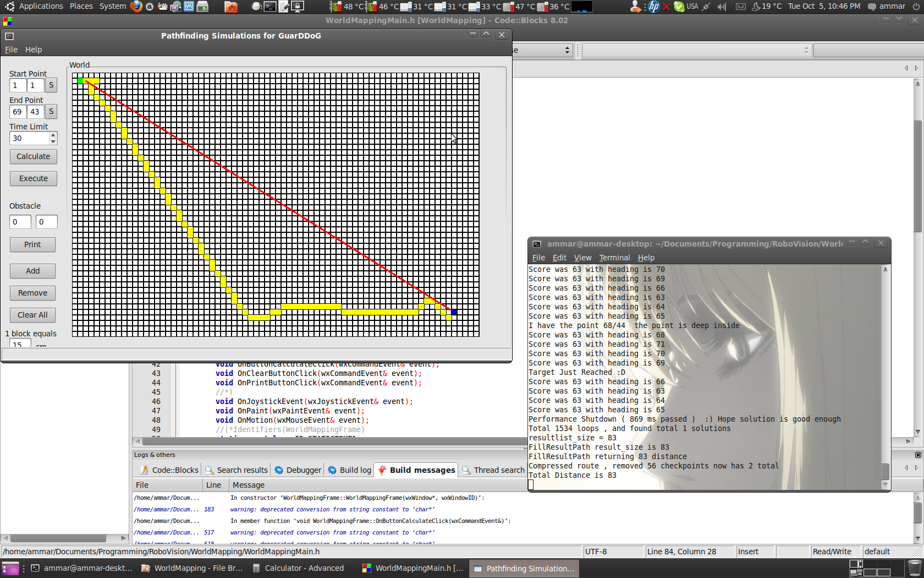Image resolution: width=924 pixels, height=578 pixels.
Task: Switch to the Build log tab
Action: click(350, 470)
